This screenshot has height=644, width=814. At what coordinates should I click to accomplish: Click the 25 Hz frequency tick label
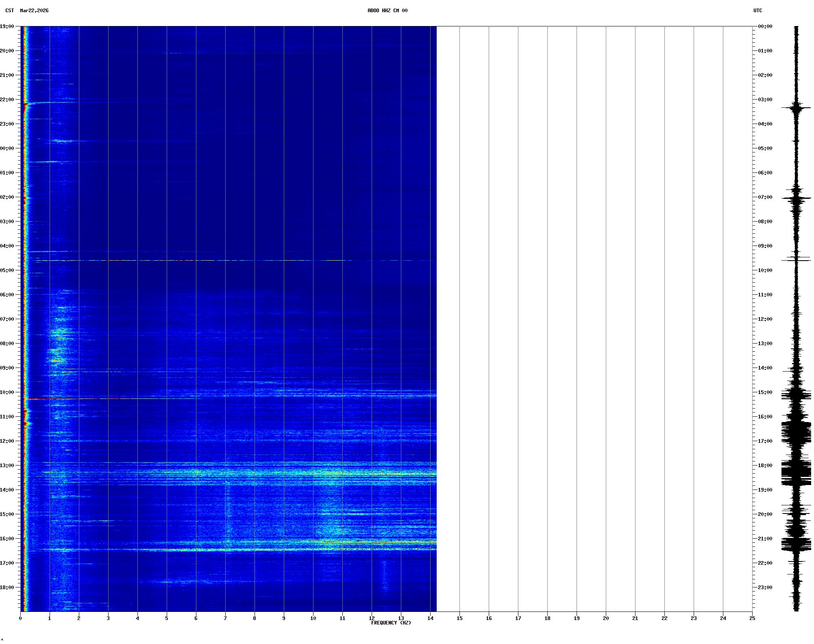coord(752,618)
